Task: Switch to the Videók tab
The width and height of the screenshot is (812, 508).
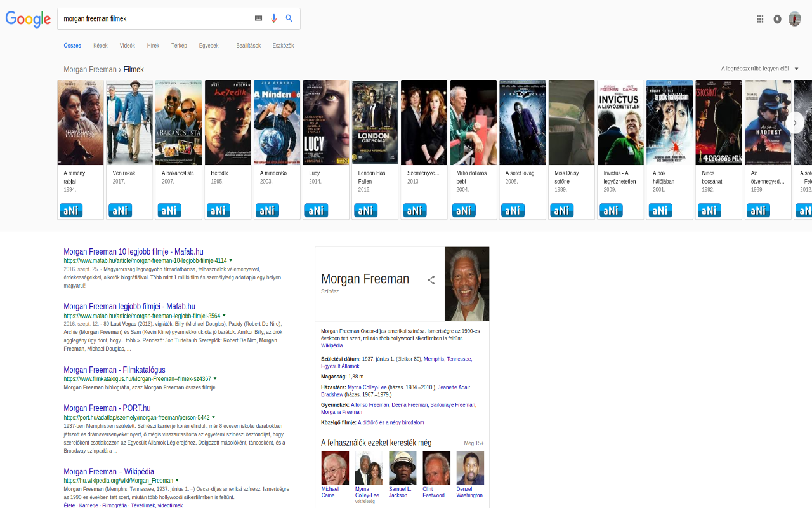Action: pos(128,46)
